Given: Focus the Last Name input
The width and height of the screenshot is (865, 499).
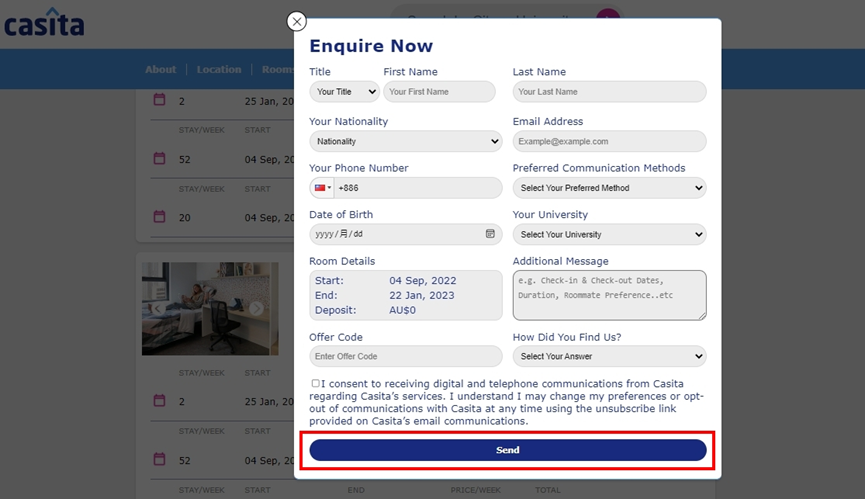Looking at the screenshot, I should click(x=609, y=92).
